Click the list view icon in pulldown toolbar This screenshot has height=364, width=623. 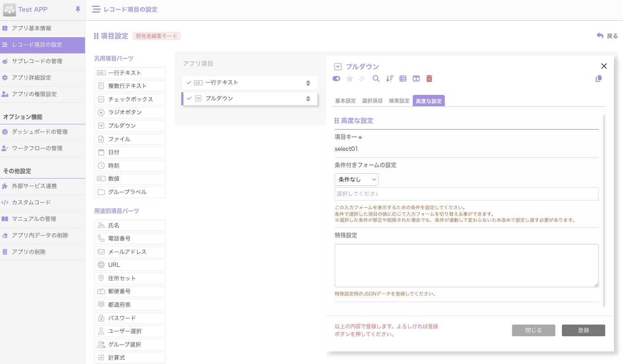(403, 78)
